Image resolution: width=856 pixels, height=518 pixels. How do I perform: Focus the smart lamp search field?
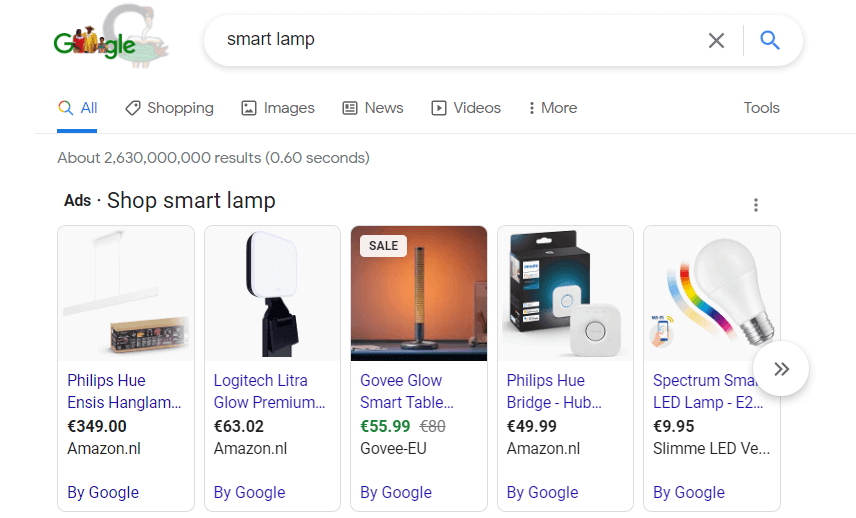459,40
